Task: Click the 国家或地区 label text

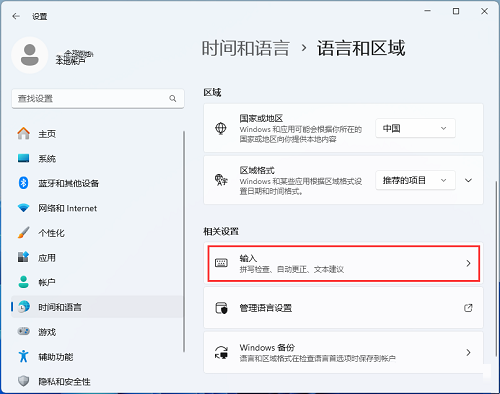Action: click(261, 118)
